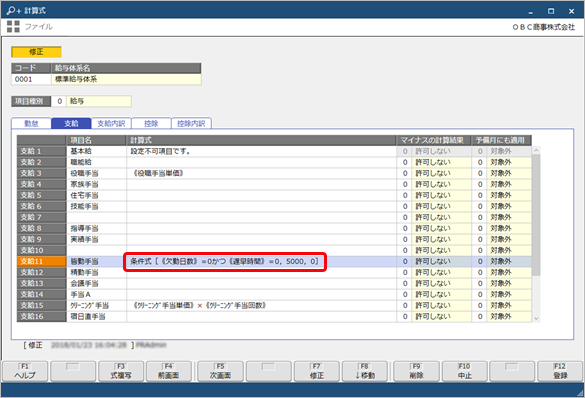
Task: Click the code field showing 0001
Action: 31,79
